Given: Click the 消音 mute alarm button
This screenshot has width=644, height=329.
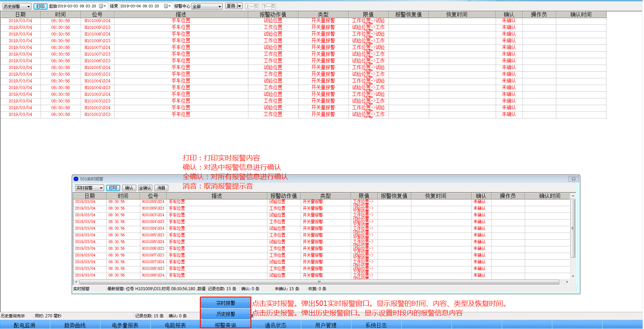Looking at the screenshot, I should 161,188.
